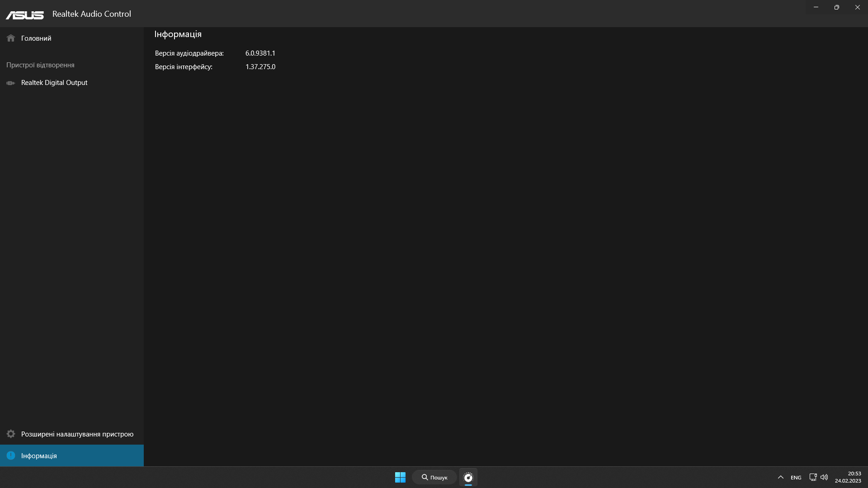Open the Windows Start menu
Viewport: 868px width, 488px height.
(x=400, y=477)
